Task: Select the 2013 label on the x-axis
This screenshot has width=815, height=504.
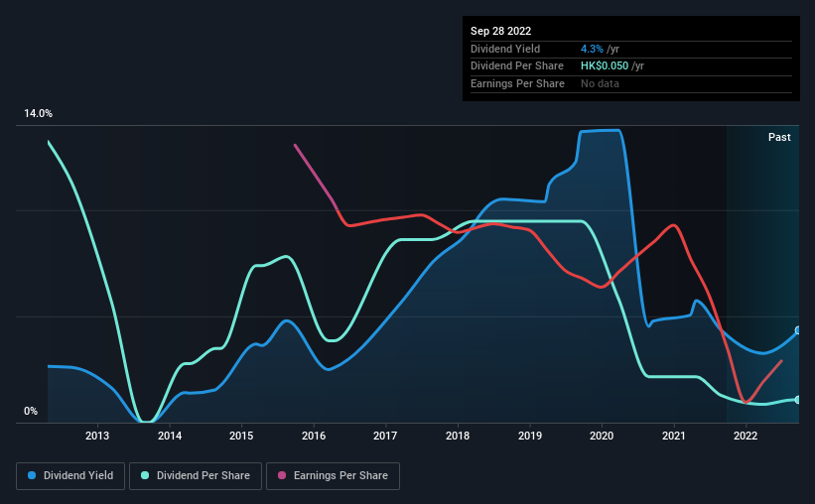Action: [97, 436]
